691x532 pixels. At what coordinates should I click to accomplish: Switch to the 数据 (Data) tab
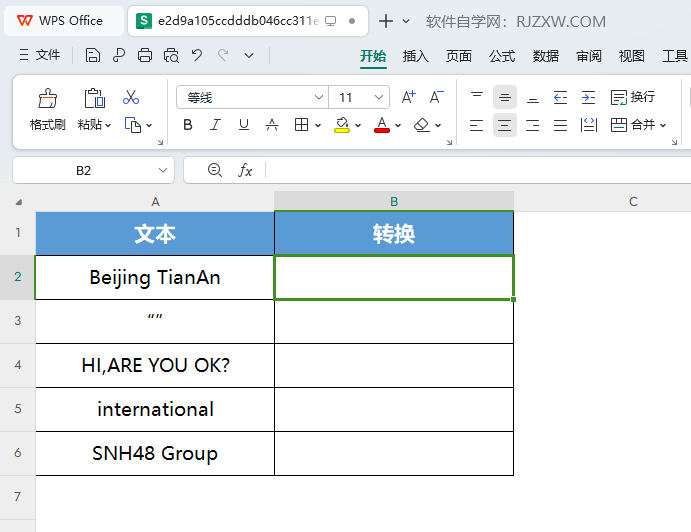(x=546, y=56)
